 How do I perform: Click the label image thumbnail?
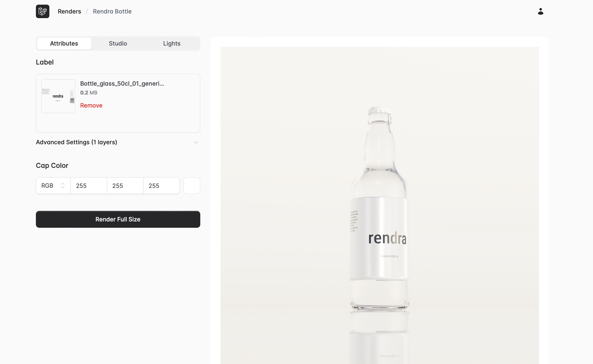click(58, 96)
